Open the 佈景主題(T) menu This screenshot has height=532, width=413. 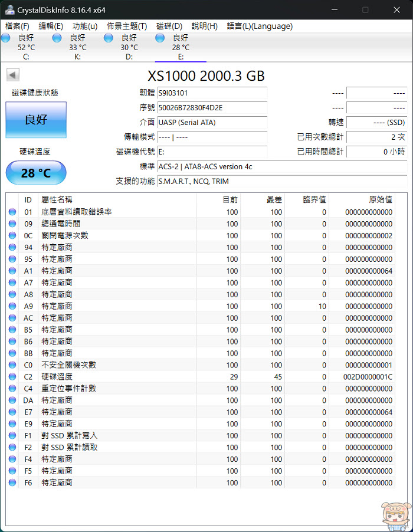click(127, 26)
